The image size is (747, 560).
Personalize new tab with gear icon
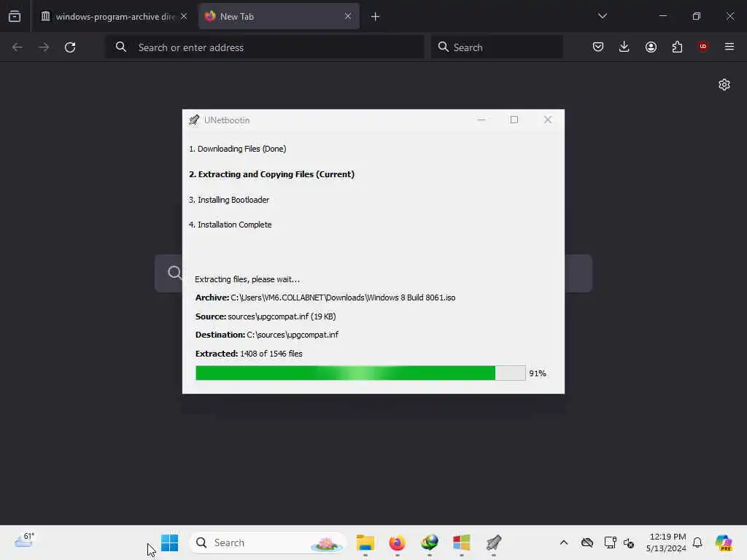(x=724, y=85)
